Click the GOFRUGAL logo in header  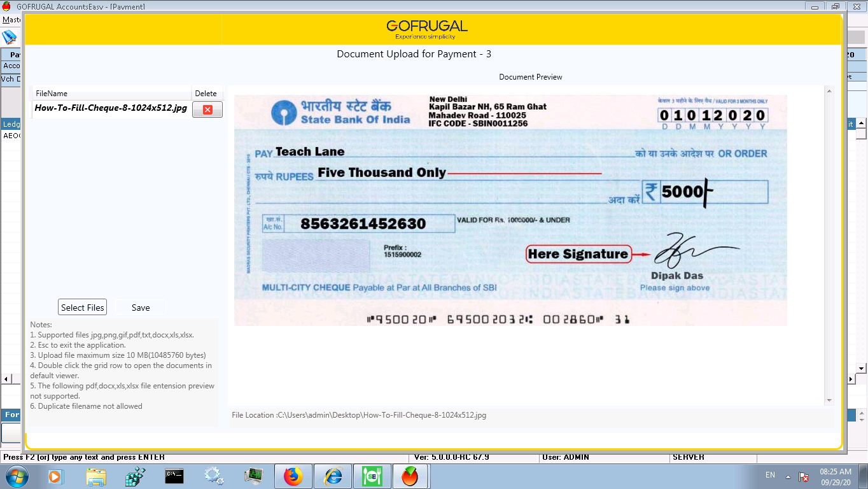coord(427,29)
